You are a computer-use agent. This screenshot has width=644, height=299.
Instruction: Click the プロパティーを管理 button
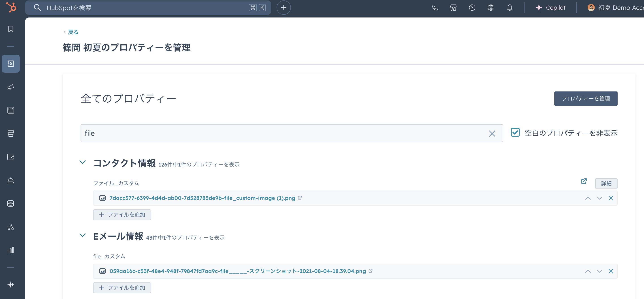(x=586, y=98)
